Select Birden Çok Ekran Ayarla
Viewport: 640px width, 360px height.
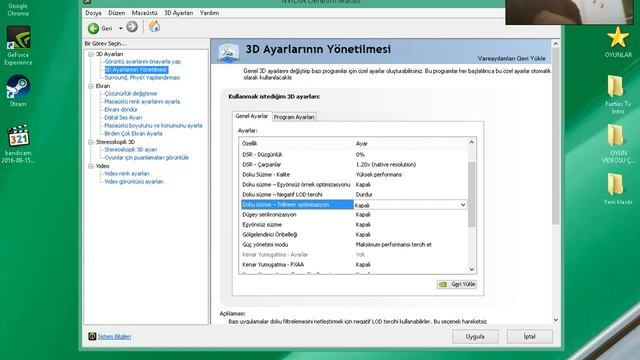click(133, 133)
